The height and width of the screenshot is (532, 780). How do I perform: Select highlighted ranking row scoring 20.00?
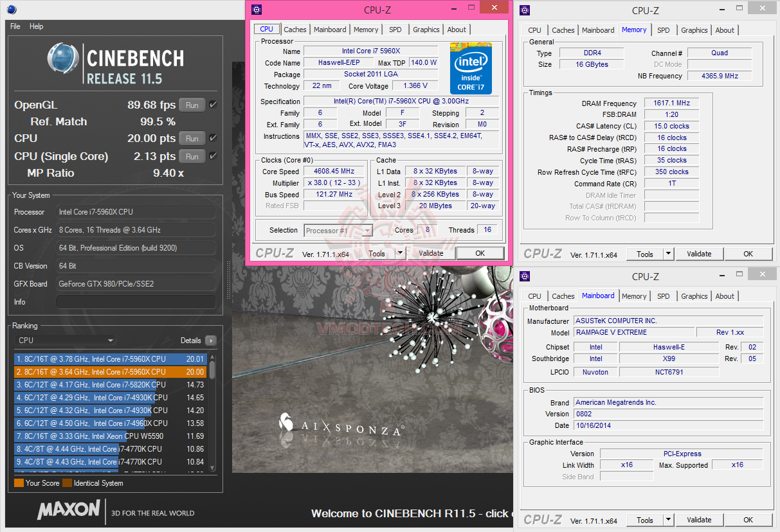(111, 372)
